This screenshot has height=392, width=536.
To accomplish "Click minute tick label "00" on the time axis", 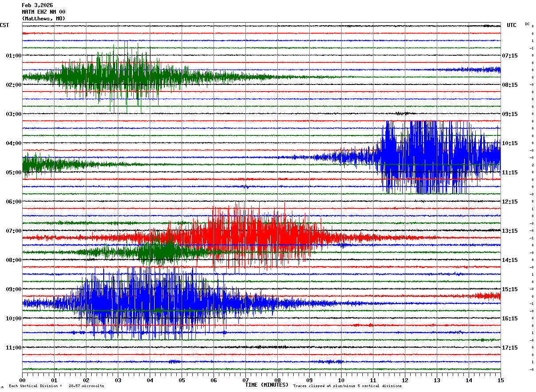I will (x=22, y=380).
